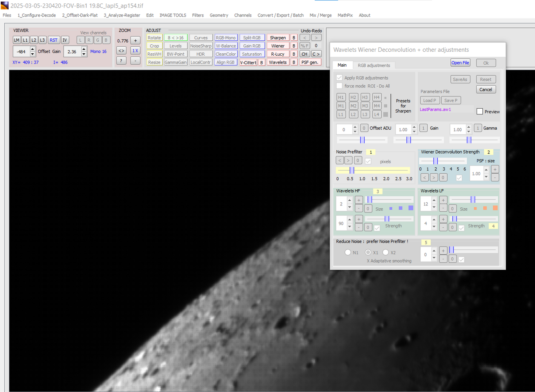Click the zoom out minus button

(135, 60)
